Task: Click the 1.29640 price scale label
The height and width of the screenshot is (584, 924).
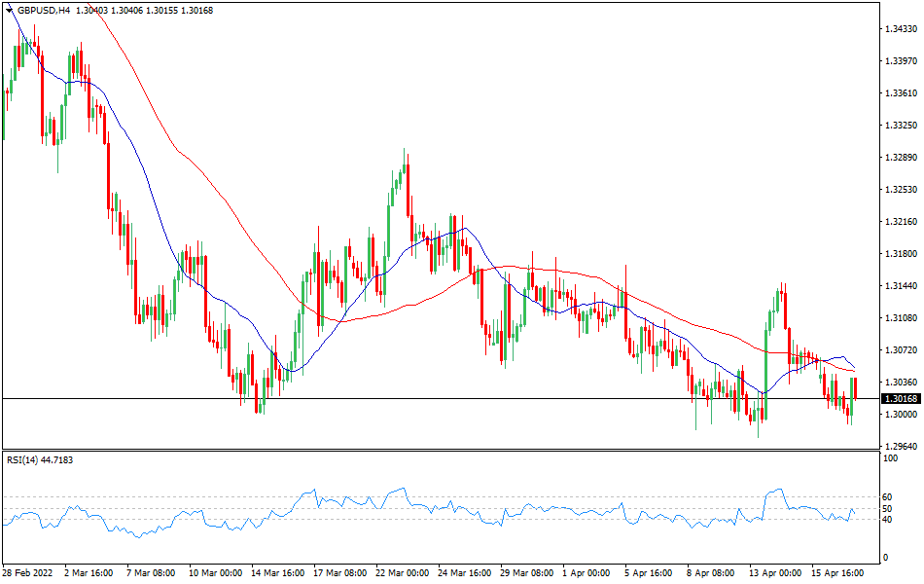Action: [x=900, y=447]
